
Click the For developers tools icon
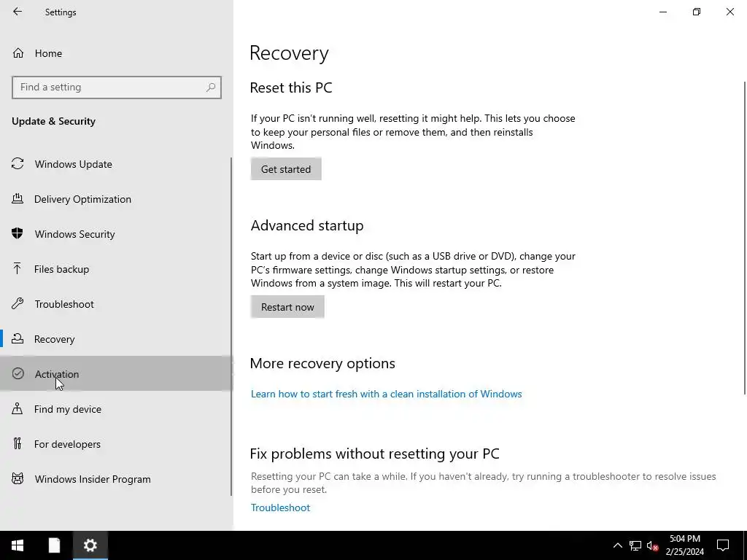(18, 443)
